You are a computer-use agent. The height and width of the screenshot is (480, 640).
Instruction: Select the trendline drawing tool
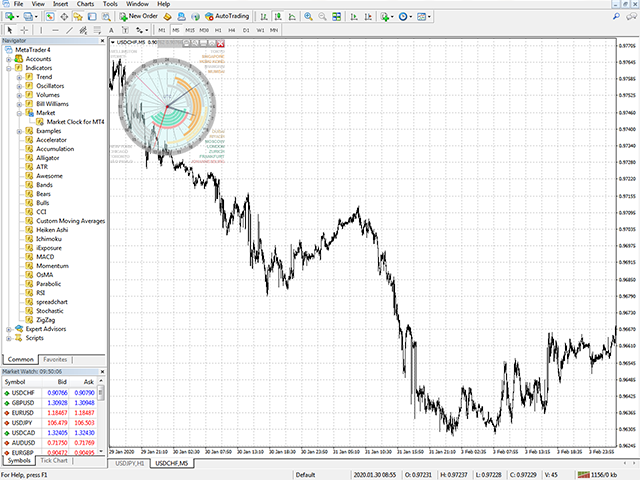coord(69,30)
